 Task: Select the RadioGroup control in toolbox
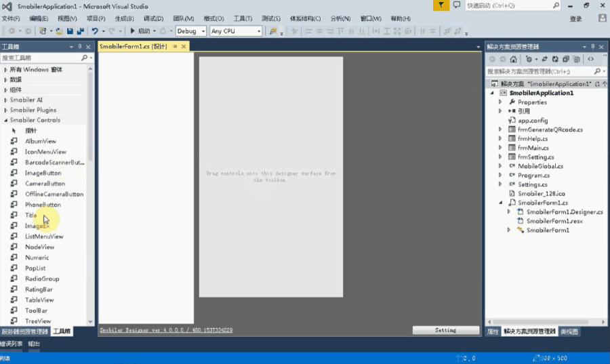pos(42,279)
